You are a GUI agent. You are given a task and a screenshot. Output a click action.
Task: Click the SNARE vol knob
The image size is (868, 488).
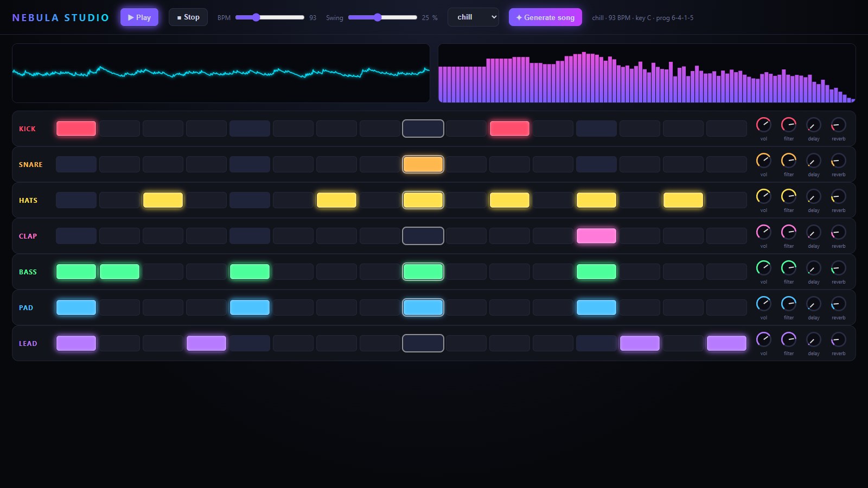pyautogui.click(x=764, y=160)
